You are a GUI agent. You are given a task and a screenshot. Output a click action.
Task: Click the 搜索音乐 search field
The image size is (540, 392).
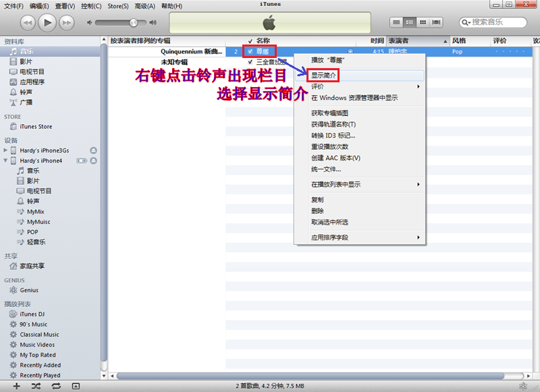click(493, 22)
